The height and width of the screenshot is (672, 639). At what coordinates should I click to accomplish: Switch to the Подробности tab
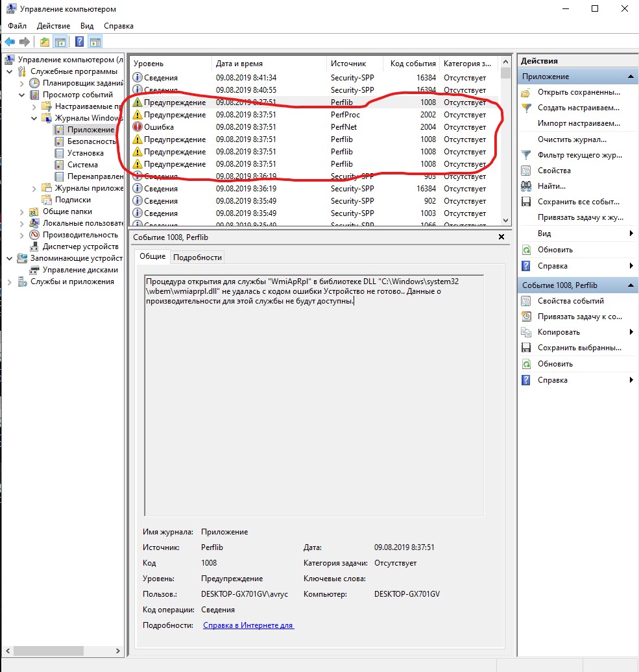pos(198,257)
